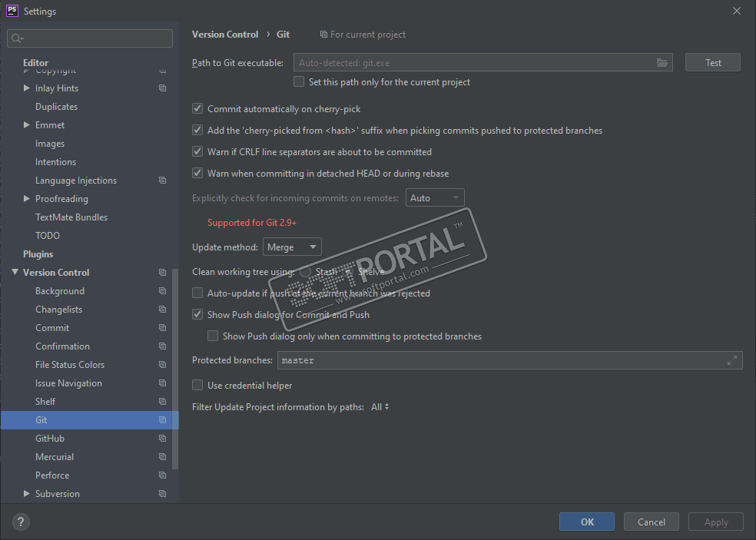This screenshot has width=756, height=540.
Task: Select TODO in the Editor tree
Action: click(x=48, y=235)
